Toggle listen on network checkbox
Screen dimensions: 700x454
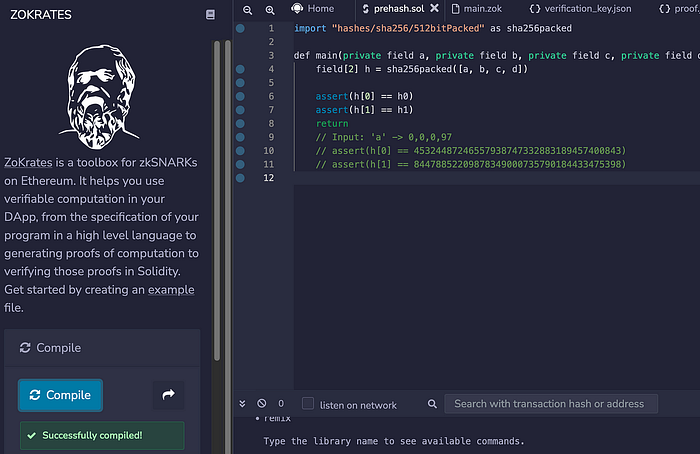pos(308,404)
